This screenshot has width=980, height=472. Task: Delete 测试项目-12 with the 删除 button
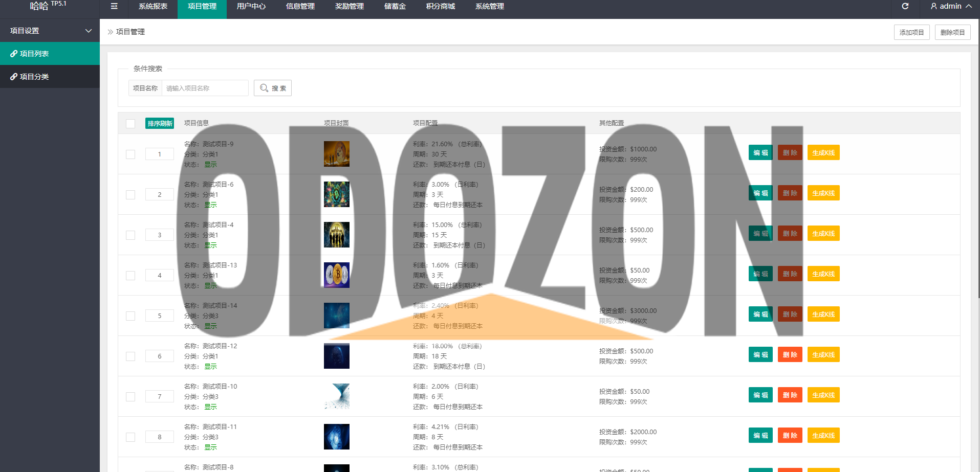coord(790,354)
